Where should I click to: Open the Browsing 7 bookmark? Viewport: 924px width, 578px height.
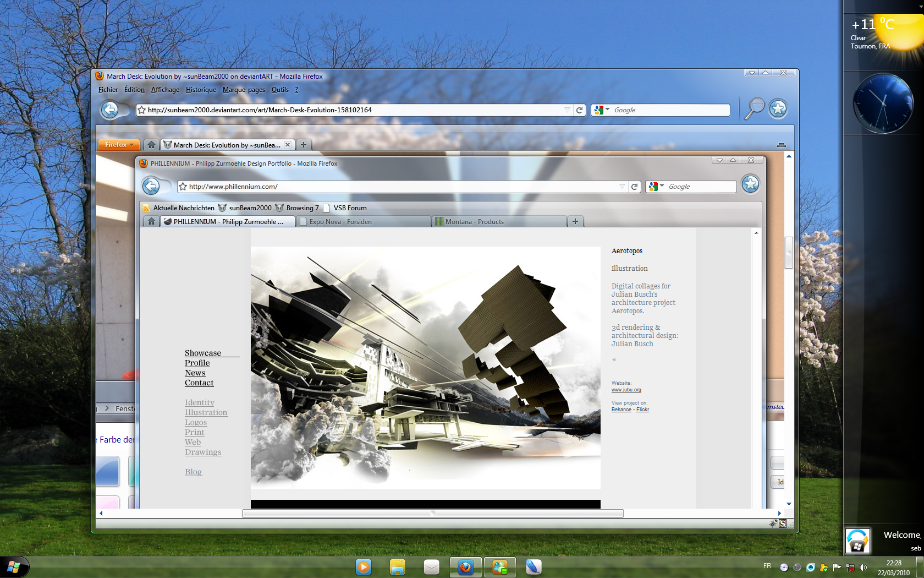(297, 208)
